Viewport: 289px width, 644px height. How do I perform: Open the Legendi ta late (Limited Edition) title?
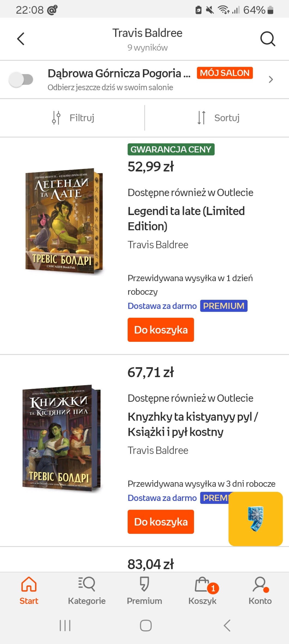click(186, 219)
